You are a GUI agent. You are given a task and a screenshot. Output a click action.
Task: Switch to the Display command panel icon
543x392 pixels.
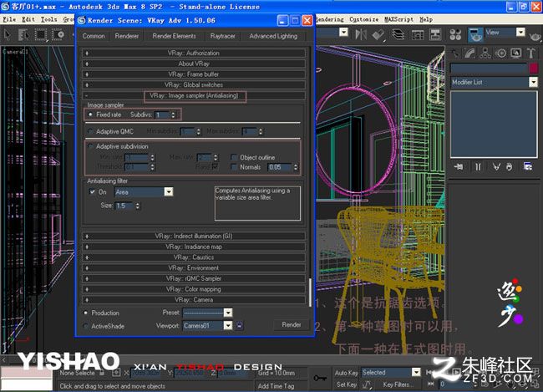coord(515,53)
